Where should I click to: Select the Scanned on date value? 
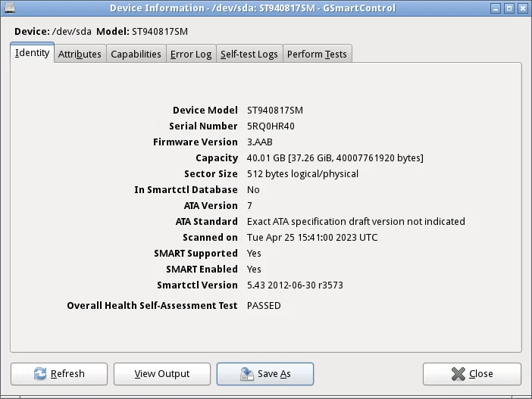pyautogui.click(x=312, y=238)
